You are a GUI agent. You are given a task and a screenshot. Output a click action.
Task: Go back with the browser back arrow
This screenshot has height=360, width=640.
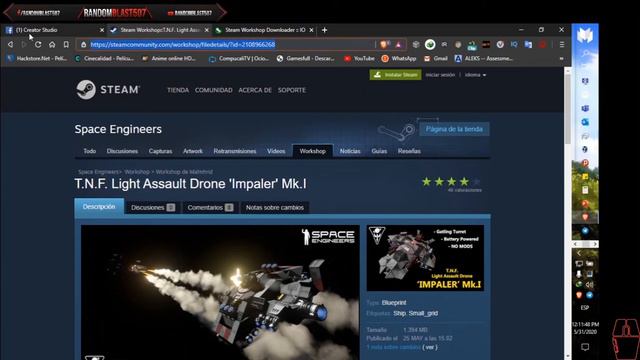11,44
